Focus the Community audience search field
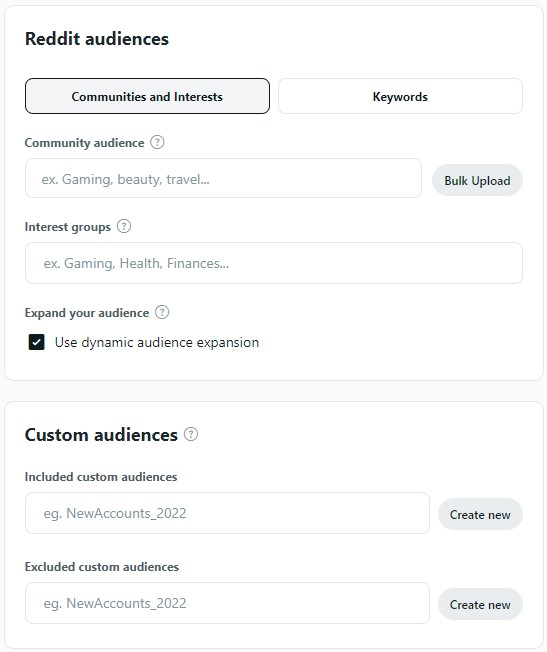The image size is (547, 652). pyautogui.click(x=223, y=178)
